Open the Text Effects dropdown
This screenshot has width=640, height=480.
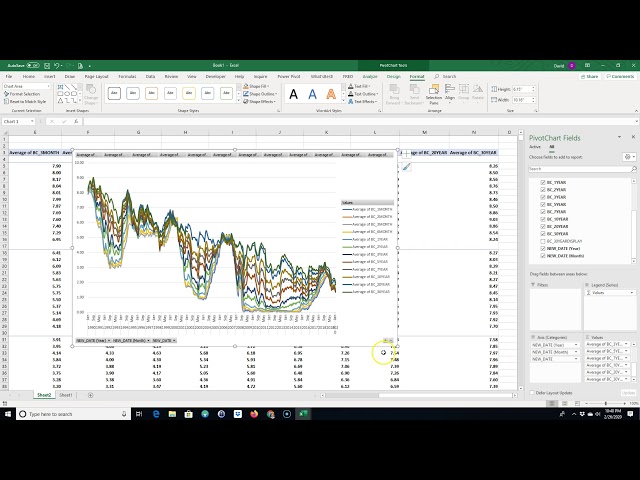point(362,102)
